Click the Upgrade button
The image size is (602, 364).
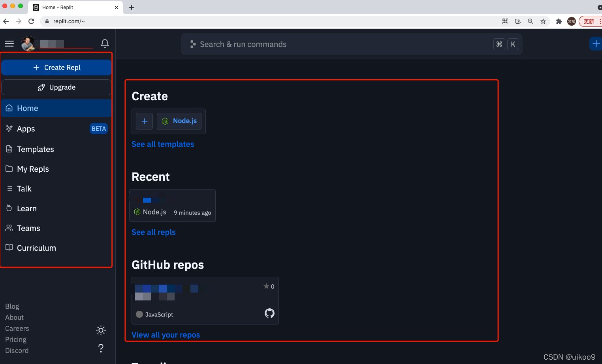click(x=56, y=87)
